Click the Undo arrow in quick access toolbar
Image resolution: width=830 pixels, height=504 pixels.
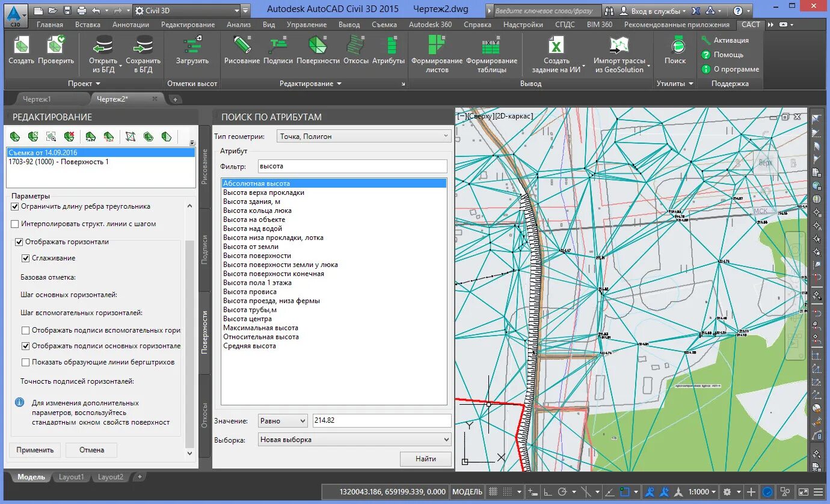[97, 11]
